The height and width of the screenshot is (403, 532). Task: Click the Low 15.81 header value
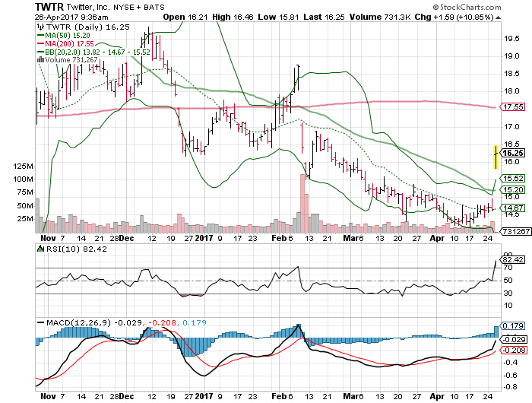point(278,17)
